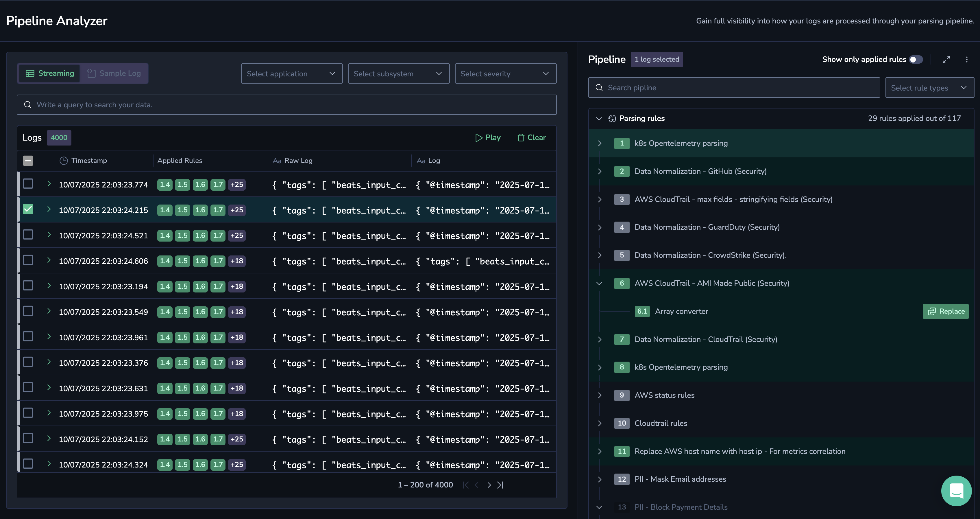Uncheck the log row 22:03:24.215
This screenshot has height=519, width=980.
(x=28, y=209)
